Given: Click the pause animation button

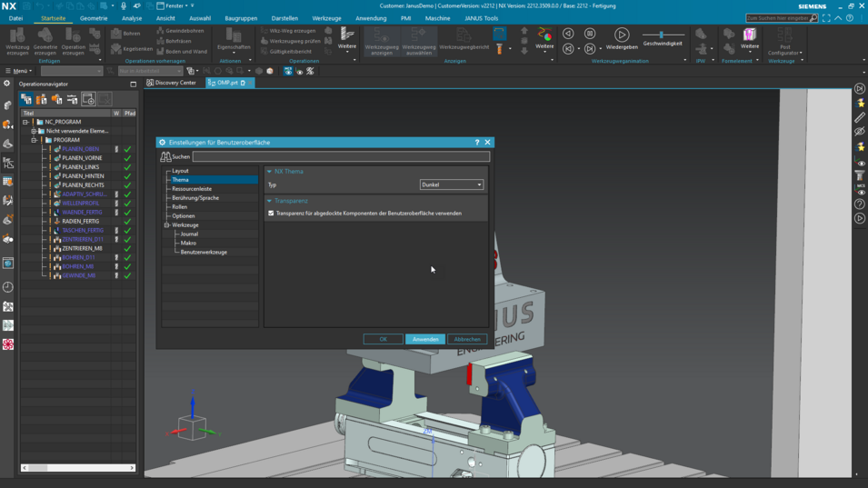Looking at the screenshot, I should click(x=590, y=34).
